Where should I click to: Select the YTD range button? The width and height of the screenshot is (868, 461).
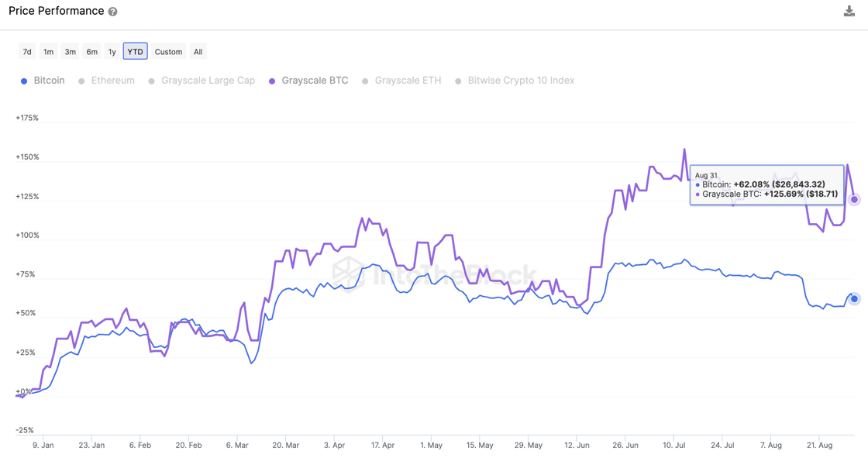pos(135,51)
